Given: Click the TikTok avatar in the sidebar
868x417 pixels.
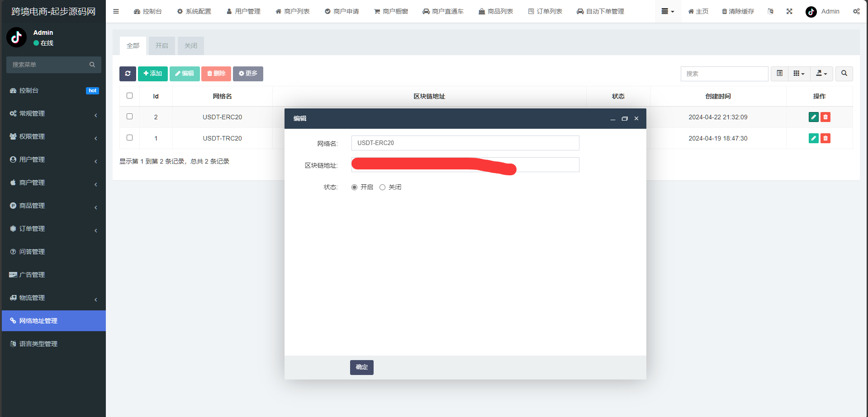Looking at the screenshot, I should [x=17, y=37].
